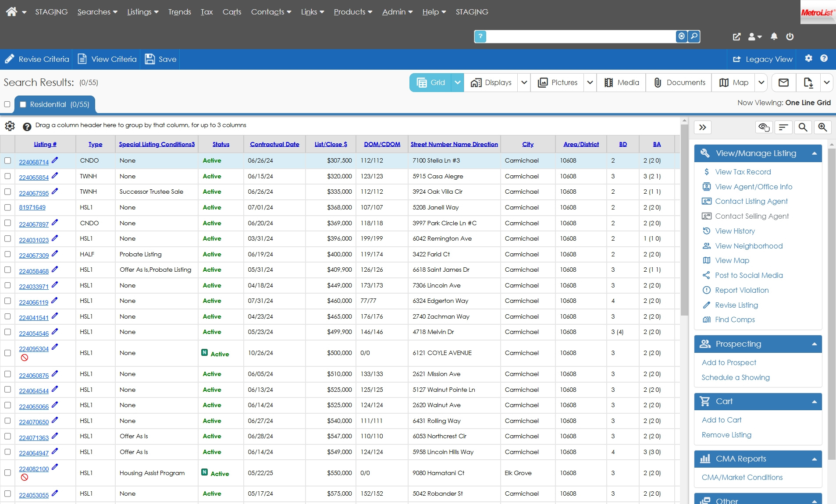Click the email envelope icon
The height and width of the screenshot is (504, 836).
click(x=784, y=82)
